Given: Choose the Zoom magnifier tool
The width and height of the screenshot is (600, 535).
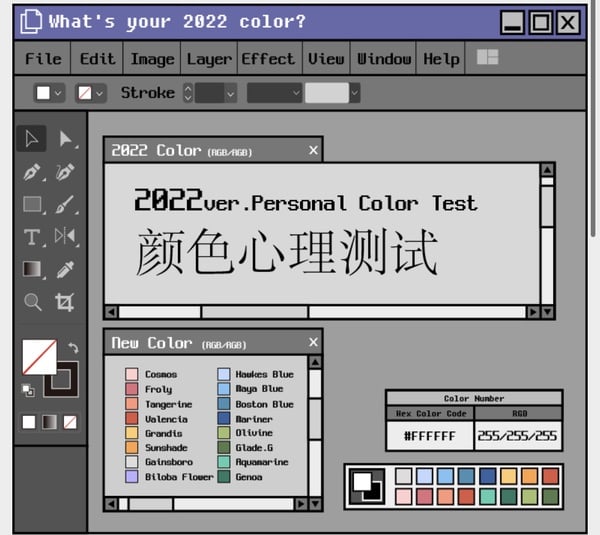Looking at the screenshot, I should [x=32, y=302].
